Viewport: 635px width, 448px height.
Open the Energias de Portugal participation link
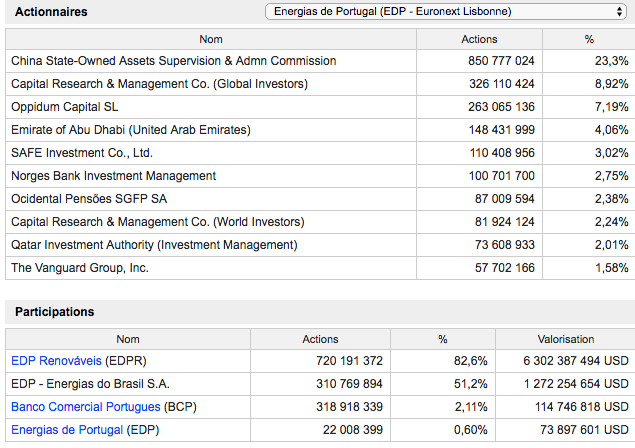(67, 430)
